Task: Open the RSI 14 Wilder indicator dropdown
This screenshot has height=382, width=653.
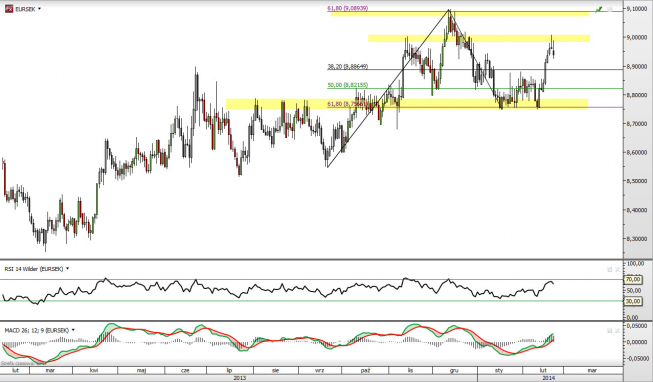Action: click(x=67, y=269)
